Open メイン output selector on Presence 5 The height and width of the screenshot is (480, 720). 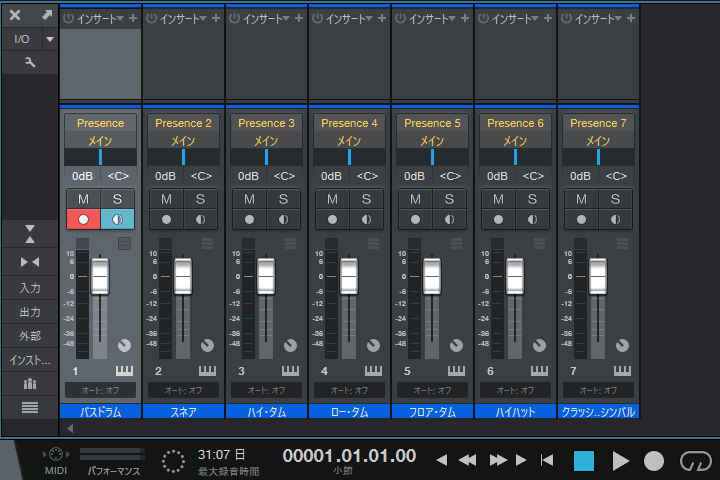431,141
